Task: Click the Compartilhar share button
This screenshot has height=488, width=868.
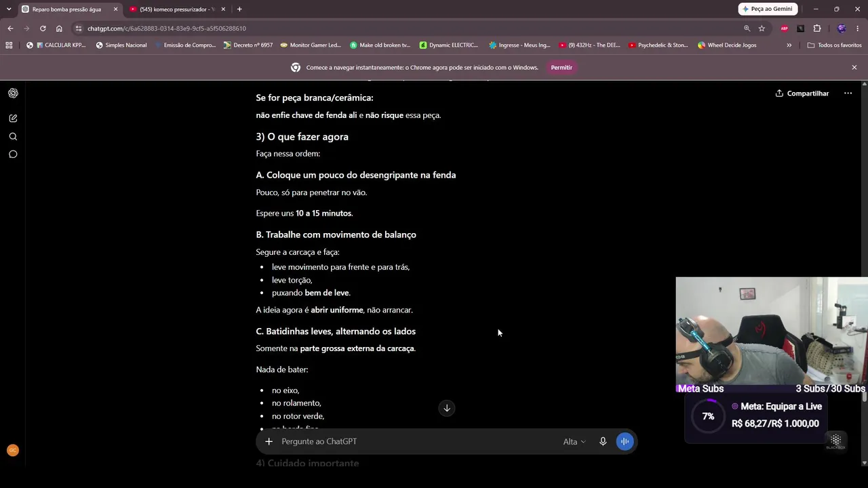Action: (x=802, y=94)
